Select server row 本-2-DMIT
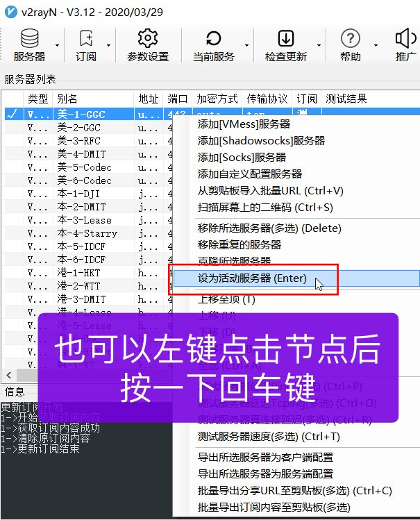The image size is (420, 520). (x=81, y=207)
